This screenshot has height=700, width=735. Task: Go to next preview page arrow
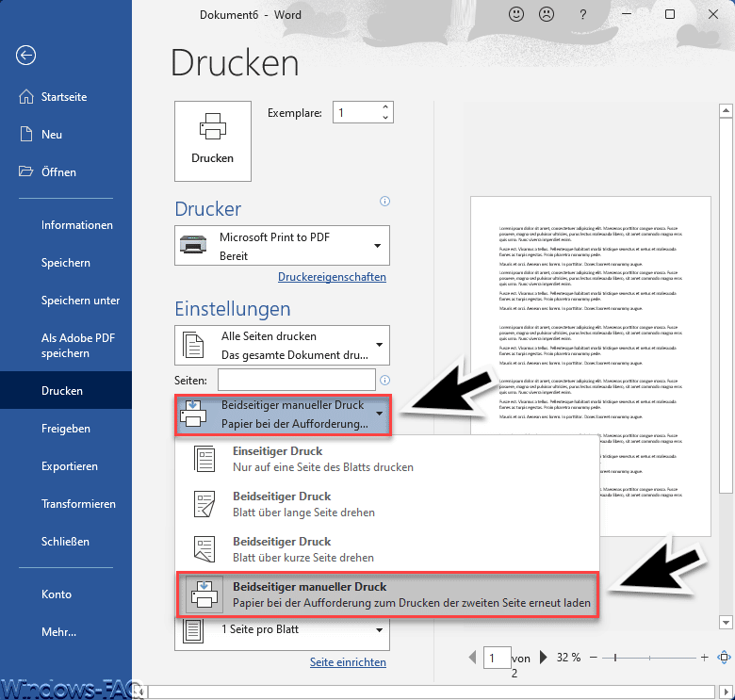tap(544, 657)
